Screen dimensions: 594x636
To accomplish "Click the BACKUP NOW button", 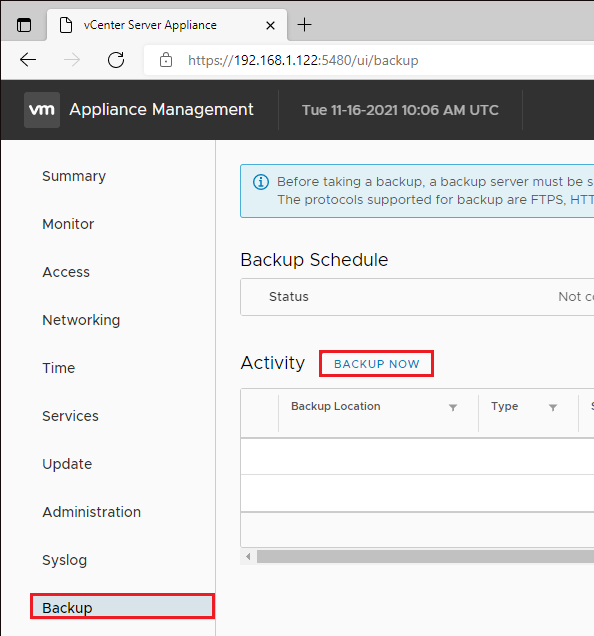I will 377,364.
